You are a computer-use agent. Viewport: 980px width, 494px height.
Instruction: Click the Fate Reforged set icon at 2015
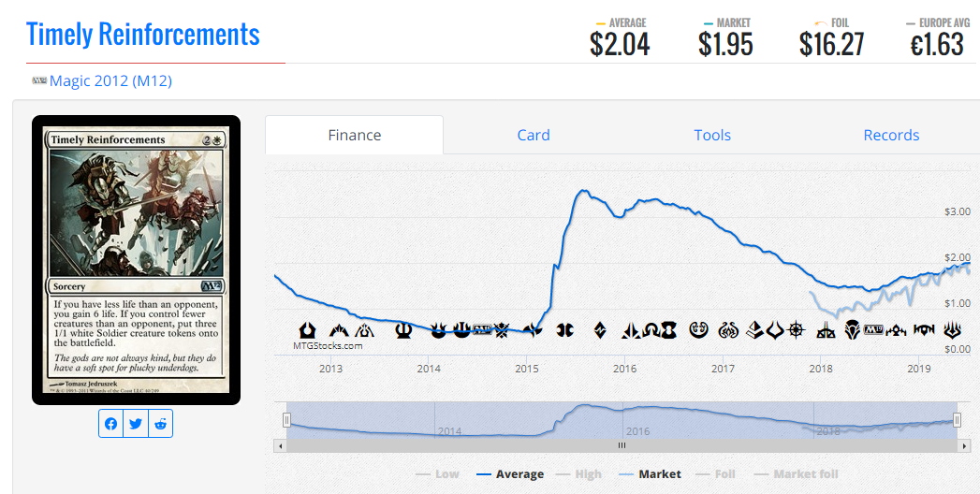tap(533, 329)
